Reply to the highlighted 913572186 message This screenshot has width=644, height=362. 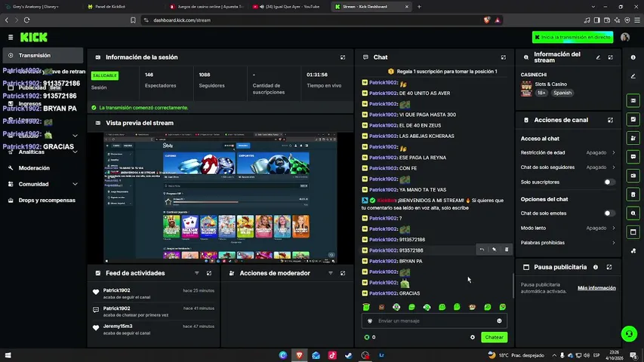(x=482, y=250)
